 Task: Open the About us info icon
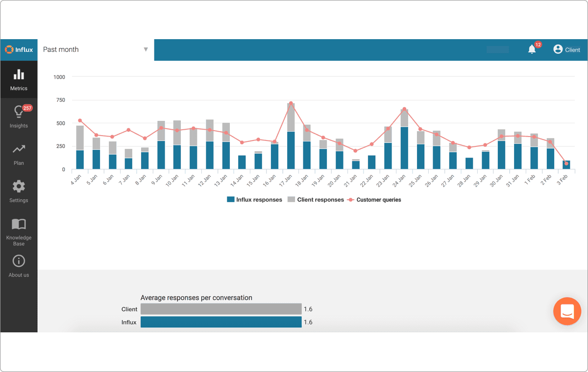tap(19, 261)
